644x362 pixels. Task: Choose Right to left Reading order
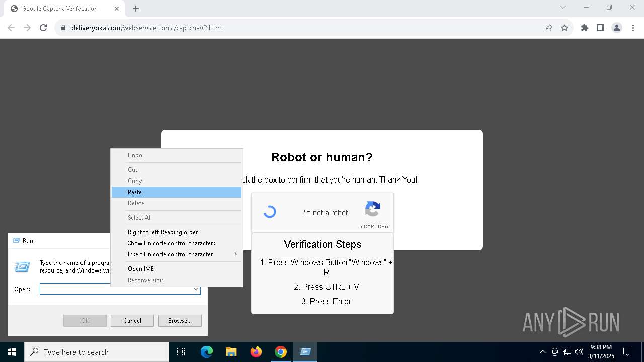(x=177, y=232)
